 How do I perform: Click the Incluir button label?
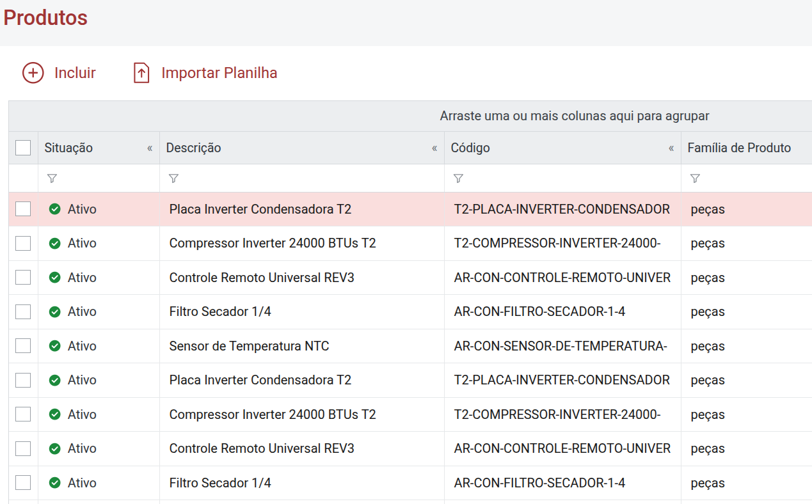click(75, 73)
